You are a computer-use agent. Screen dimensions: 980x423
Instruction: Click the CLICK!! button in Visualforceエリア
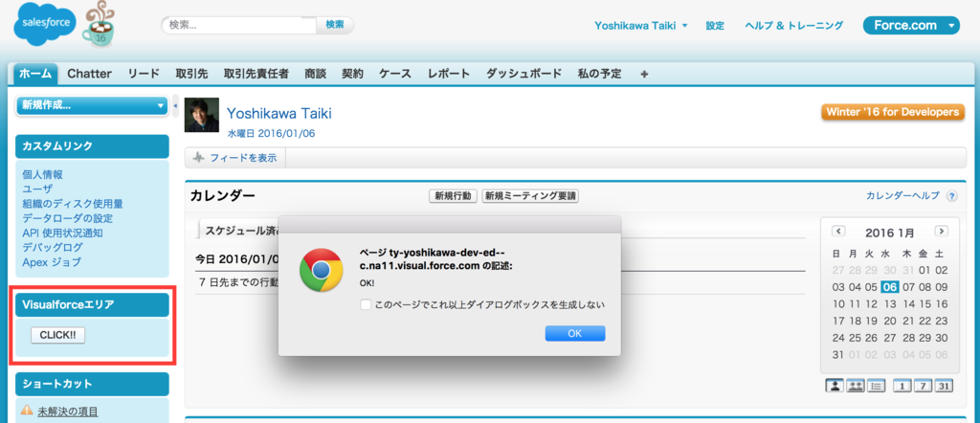tap(57, 336)
